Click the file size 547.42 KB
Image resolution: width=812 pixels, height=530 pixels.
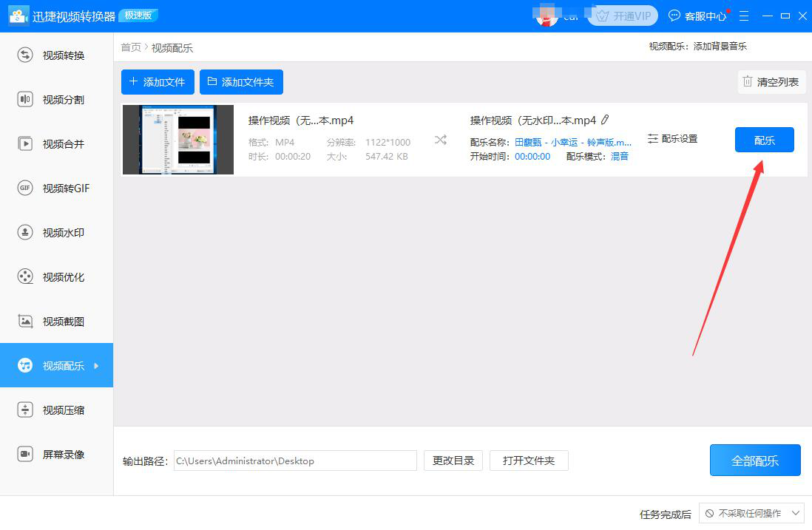pyautogui.click(x=387, y=156)
